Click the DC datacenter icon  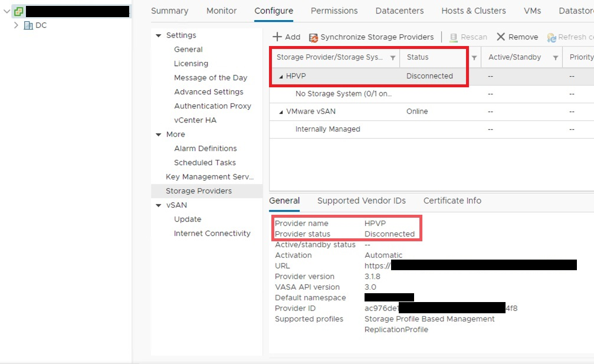pos(28,25)
